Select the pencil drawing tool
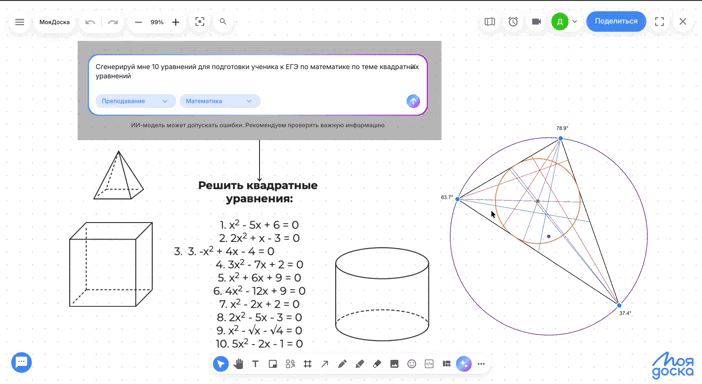 pos(342,364)
